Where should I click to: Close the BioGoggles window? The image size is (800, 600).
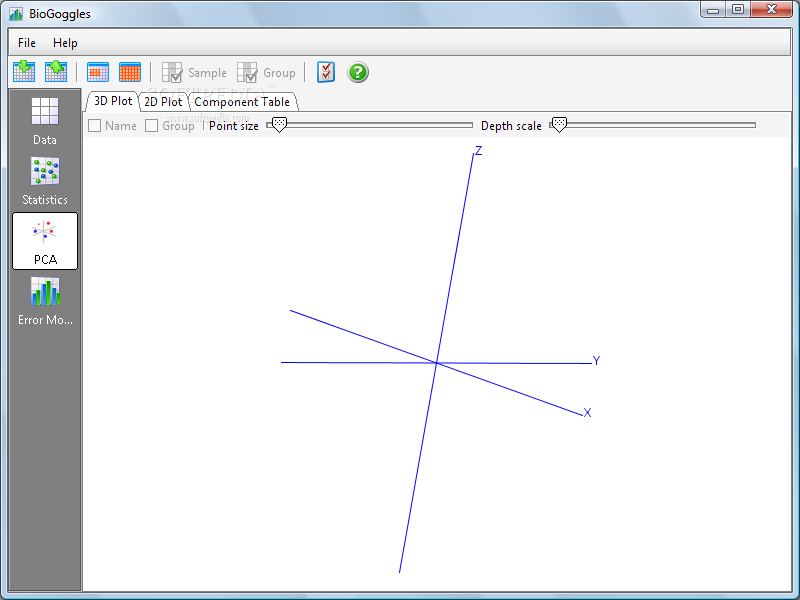click(x=771, y=10)
